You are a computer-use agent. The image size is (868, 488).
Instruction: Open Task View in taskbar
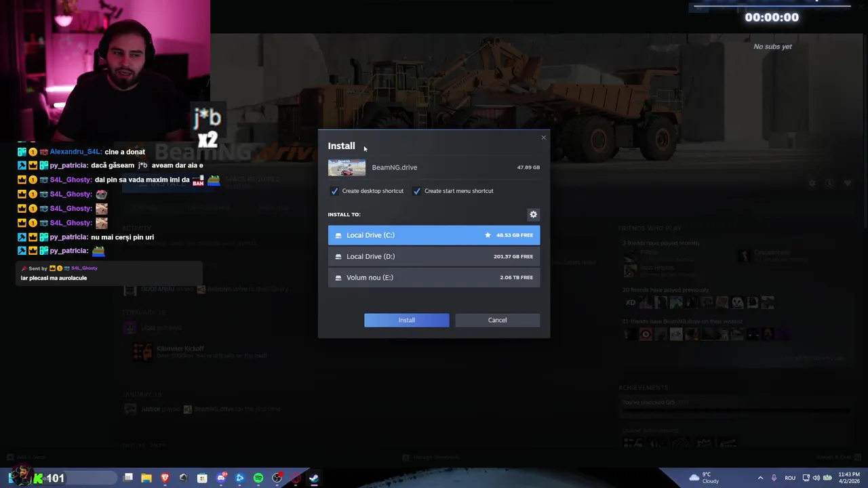(x=127, y=478)
